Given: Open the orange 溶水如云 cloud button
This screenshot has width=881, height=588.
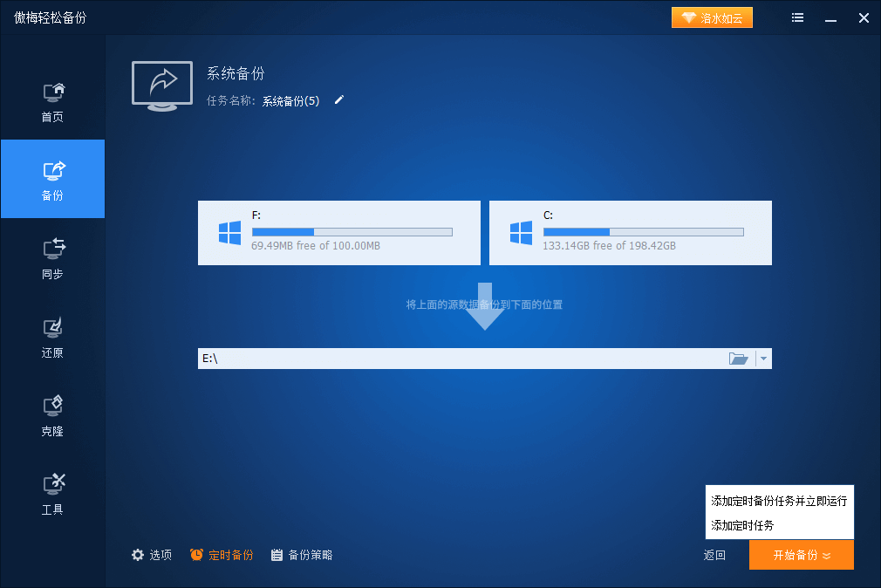Looking at the screenshot, I should point(712,17).
